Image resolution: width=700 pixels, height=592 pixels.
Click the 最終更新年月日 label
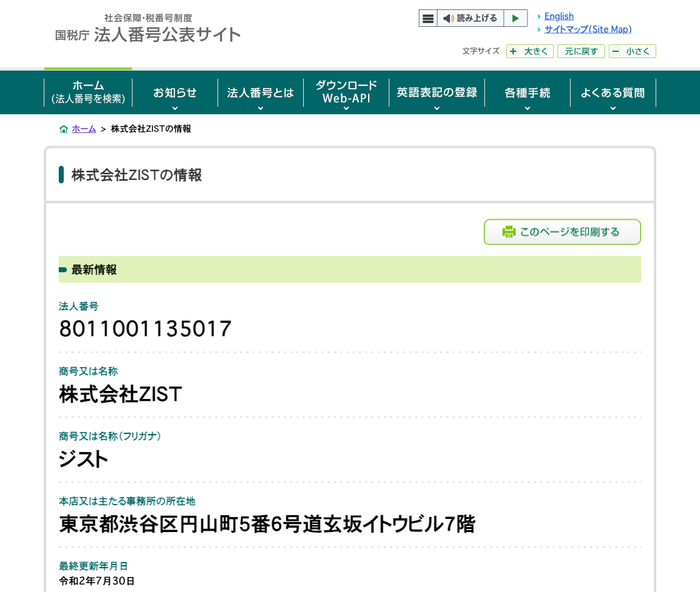pos(93,566)
